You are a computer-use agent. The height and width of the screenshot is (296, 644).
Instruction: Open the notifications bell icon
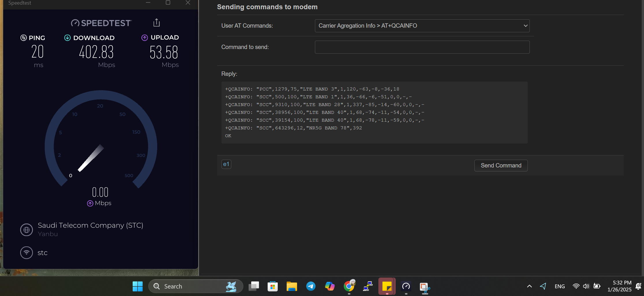[x=639, y=286]
